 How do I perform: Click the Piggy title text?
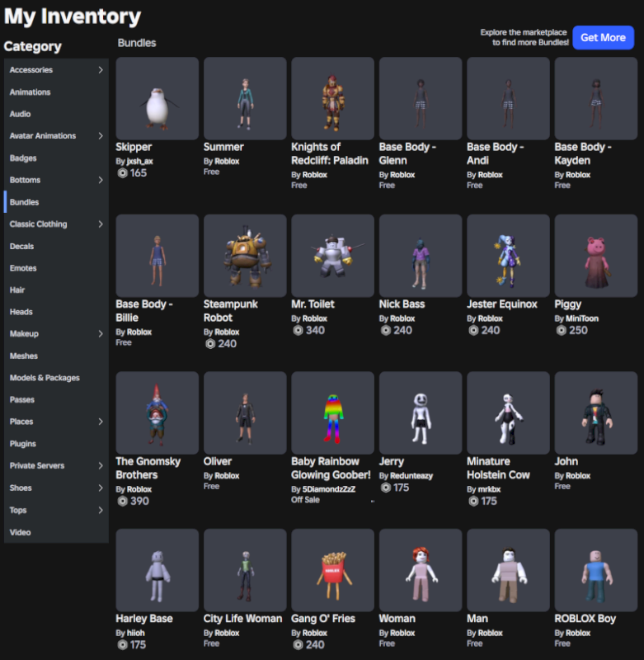tap(568, 304)
